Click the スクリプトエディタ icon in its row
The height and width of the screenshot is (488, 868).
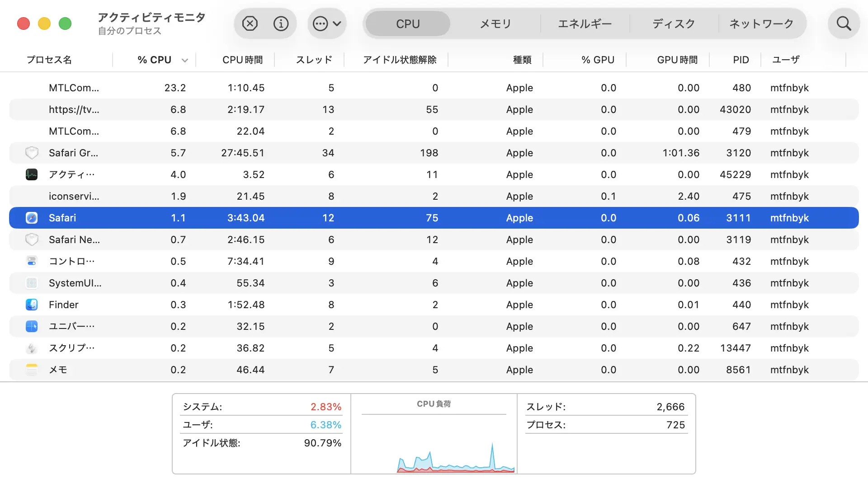pyautogui.click(x=32, y=348)
